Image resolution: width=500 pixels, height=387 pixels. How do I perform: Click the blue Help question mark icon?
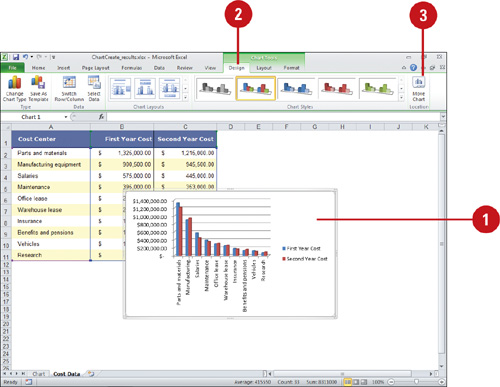pyautogui.click(x=413, y=68)
